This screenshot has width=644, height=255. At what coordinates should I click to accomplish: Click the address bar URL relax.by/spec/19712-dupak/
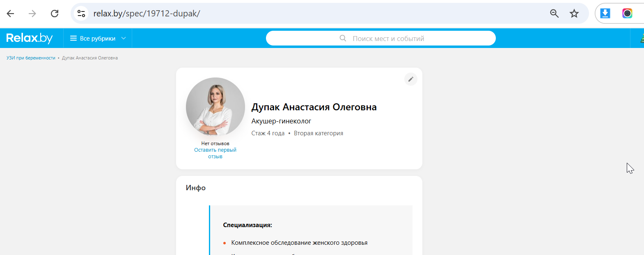pyautogui.click(x=147, y=14)
